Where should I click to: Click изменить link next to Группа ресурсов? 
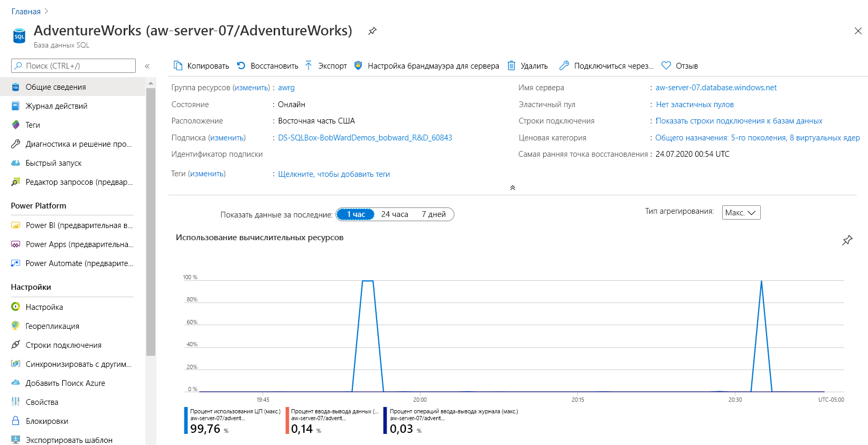tap(251, 88)
